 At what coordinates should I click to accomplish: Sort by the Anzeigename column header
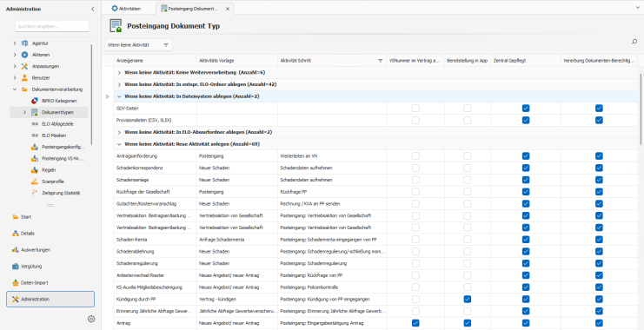[156, 60]
